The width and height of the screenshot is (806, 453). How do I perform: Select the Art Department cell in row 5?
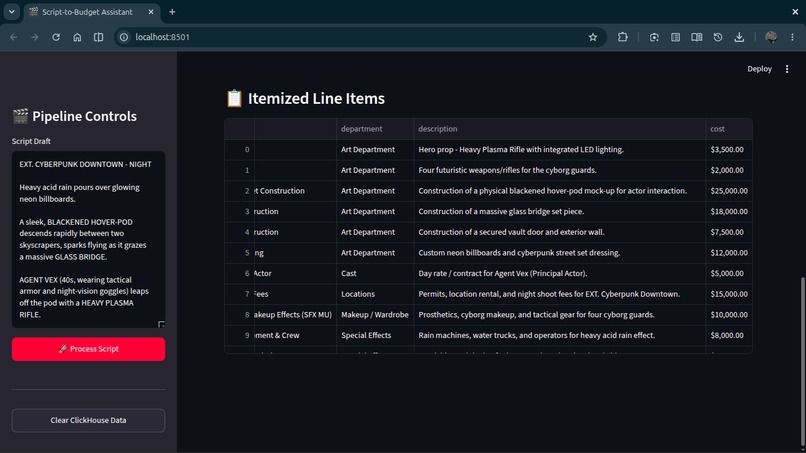click(x=375, y=252)
